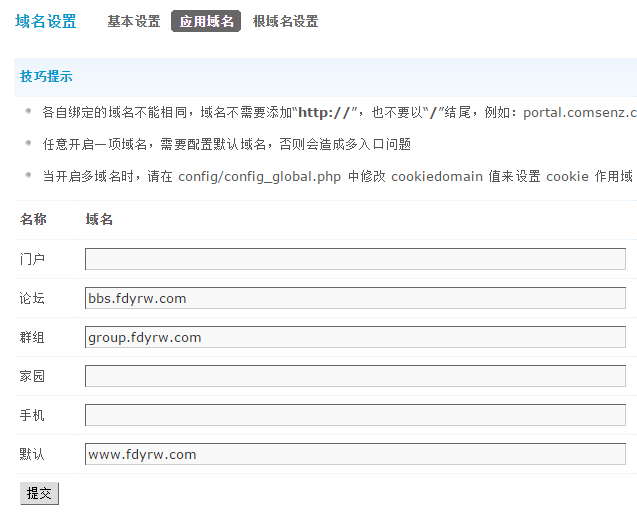The height and width of the screenshot is (520, 637).
Task: Click the 名称 column header
Action: tap(33, 219)
